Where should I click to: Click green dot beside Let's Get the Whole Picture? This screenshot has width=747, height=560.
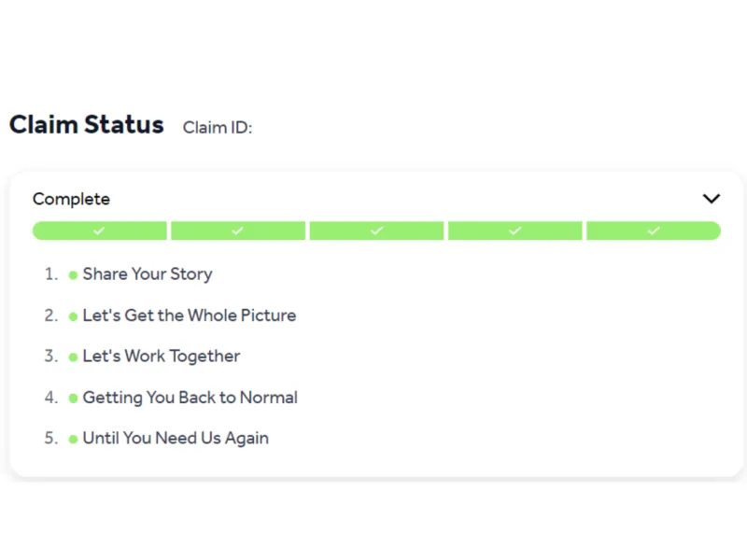coord(73,316)
